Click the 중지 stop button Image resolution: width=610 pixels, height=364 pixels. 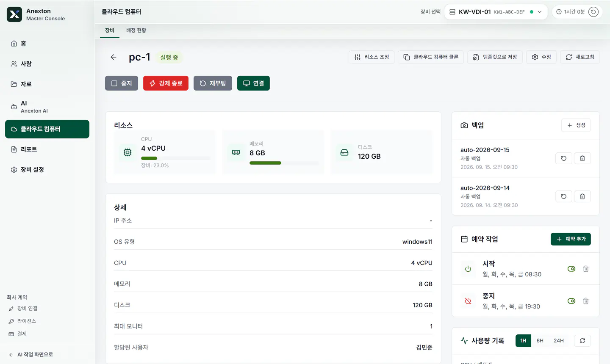[x=122, y=83]
